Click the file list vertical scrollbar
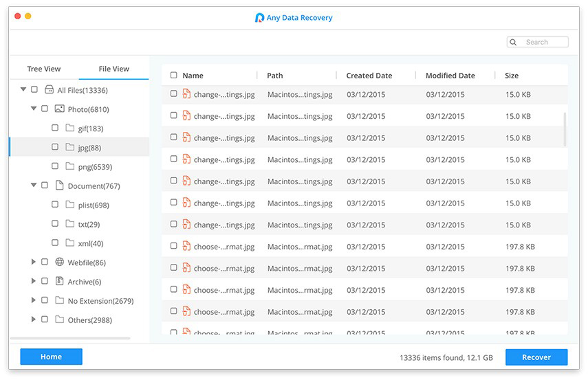 [x=565, y=129]
